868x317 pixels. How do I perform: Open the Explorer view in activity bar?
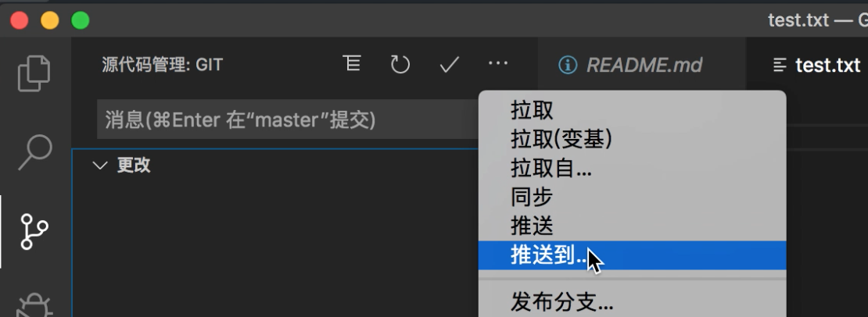click(x=34, y=73)
